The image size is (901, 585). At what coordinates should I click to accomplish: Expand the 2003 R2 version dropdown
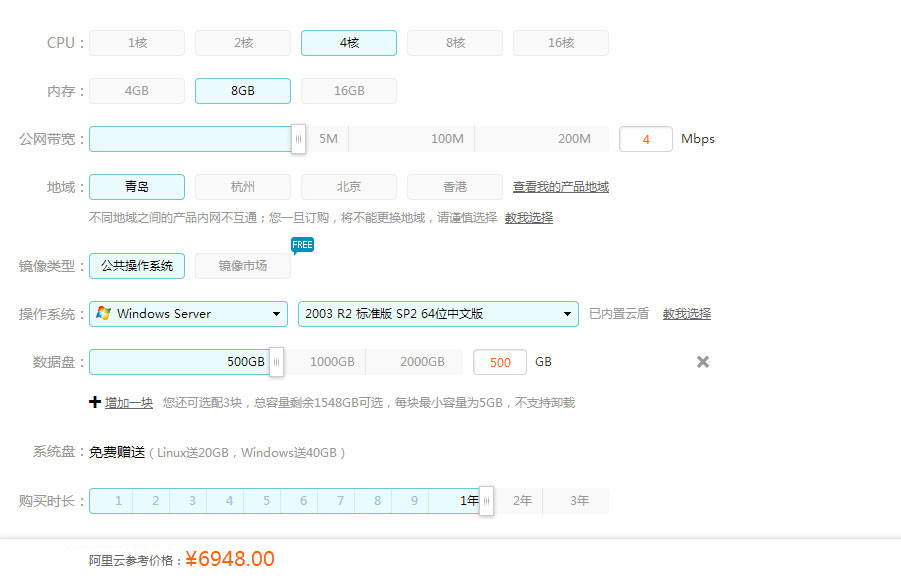click(438, 314)
